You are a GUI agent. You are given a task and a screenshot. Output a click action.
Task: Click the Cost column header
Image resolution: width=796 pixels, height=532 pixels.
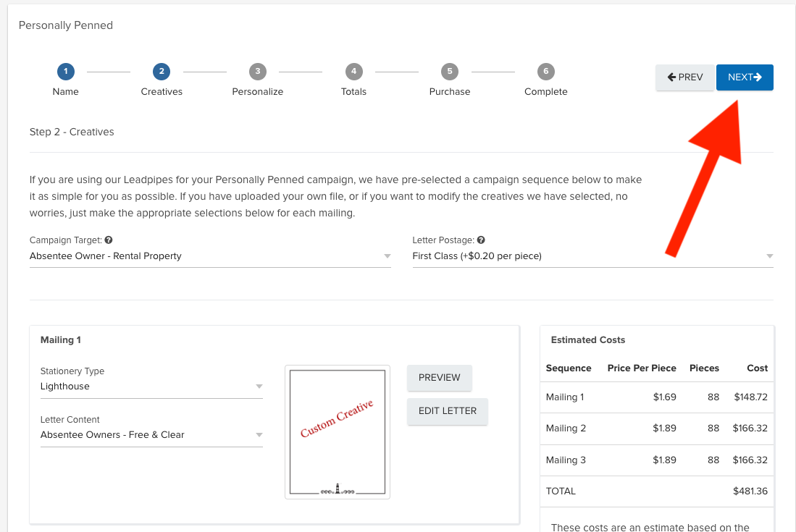(757, 368)
